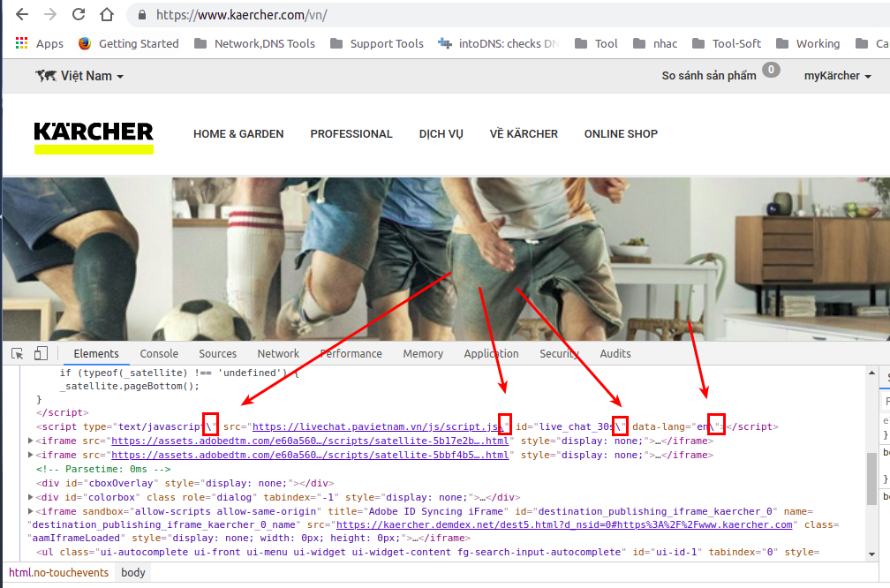Screen dimensions: 890x588
Task: Click the Kärcher logo
Action: pos(94,138)
